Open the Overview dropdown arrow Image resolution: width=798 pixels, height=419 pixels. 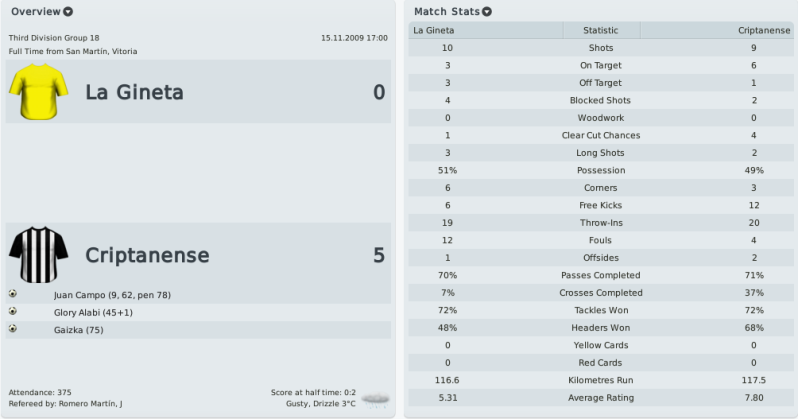click(x=68, y=12)
